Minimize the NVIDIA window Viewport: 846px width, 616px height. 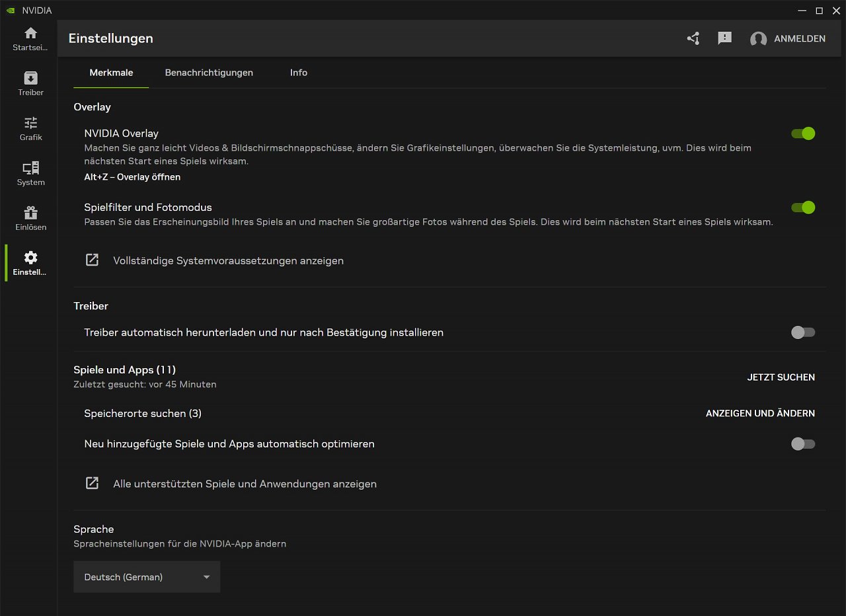pyautogui.click(x=802, y=11)
